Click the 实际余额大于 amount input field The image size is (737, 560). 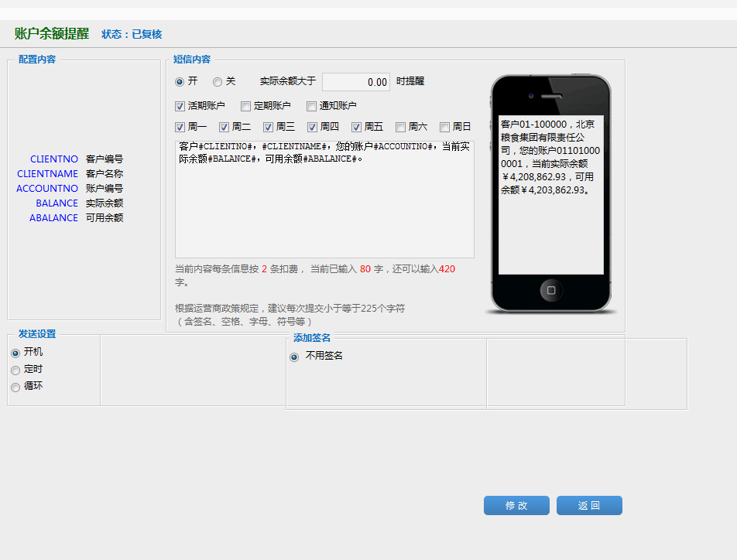tap(355, 82)
